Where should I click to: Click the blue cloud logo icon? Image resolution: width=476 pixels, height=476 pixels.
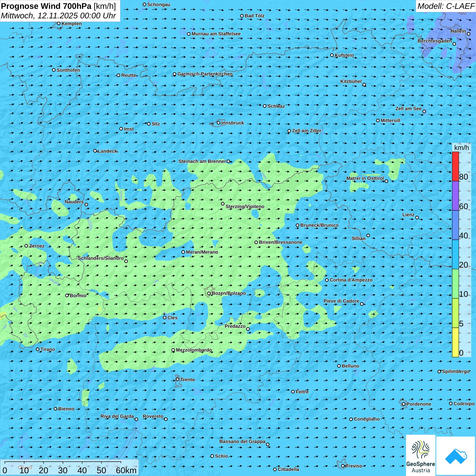coord(456,456)
